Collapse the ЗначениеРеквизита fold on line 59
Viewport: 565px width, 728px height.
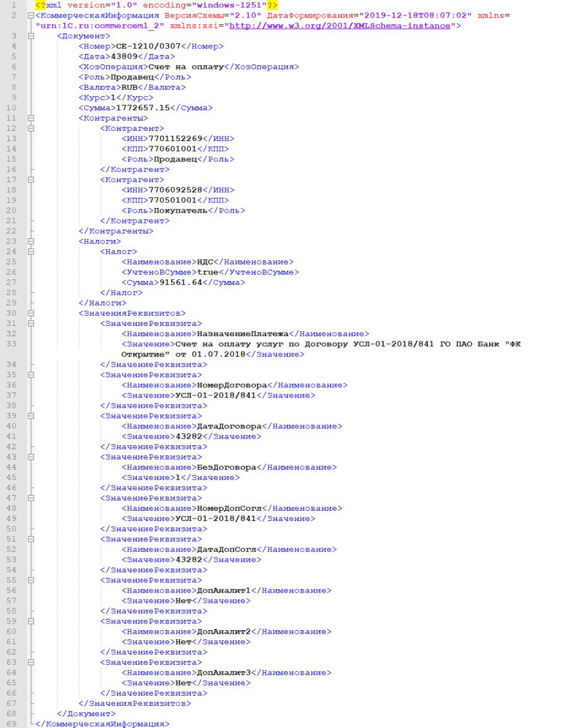[x=31, y=621]
